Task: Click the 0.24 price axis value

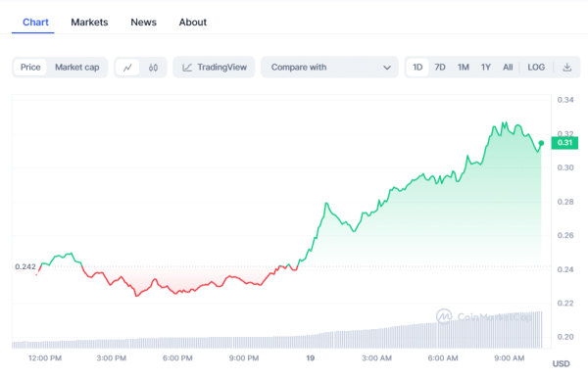Action: (x=565, y=269)
